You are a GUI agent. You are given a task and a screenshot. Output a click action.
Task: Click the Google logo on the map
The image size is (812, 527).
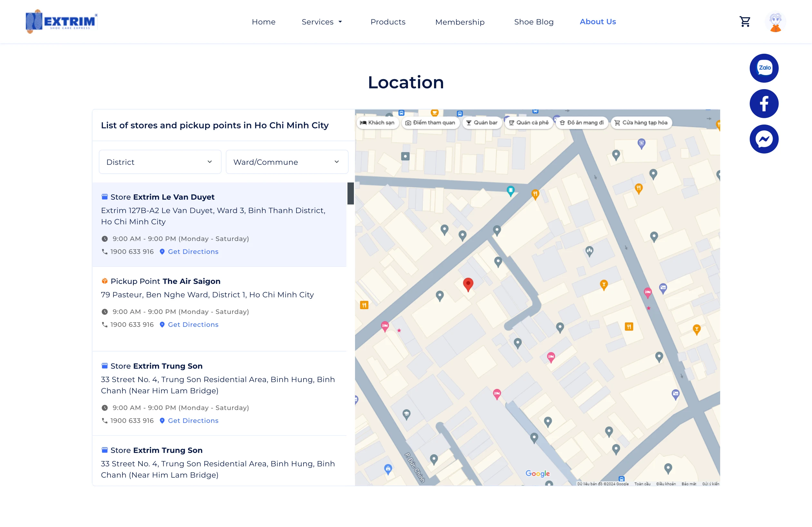pyautogui.click(x=538, y=473)
